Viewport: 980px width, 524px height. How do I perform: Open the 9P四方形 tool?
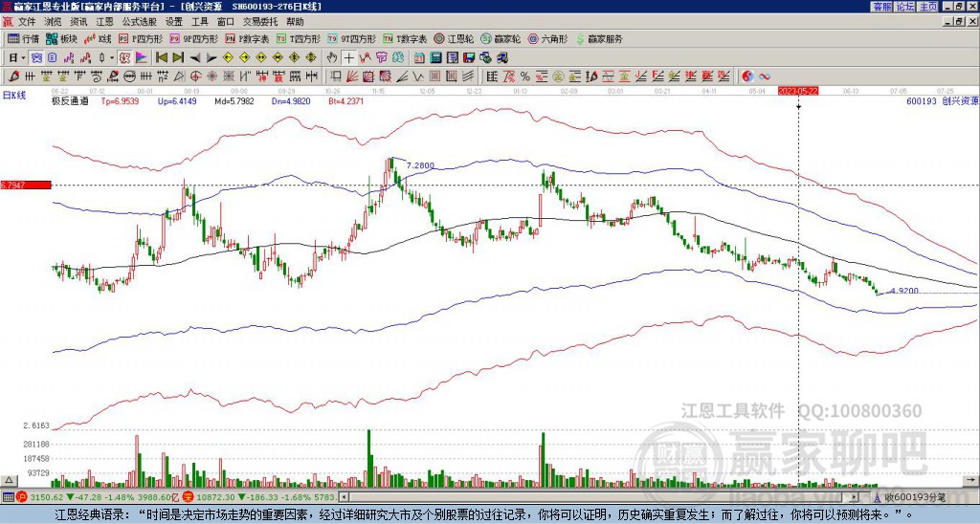coord(193,38)
